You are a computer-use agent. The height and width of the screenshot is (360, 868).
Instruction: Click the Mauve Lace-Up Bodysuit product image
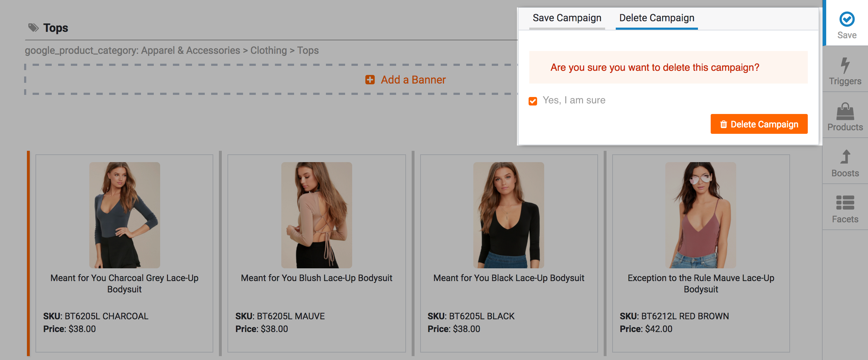coord(700,215)
